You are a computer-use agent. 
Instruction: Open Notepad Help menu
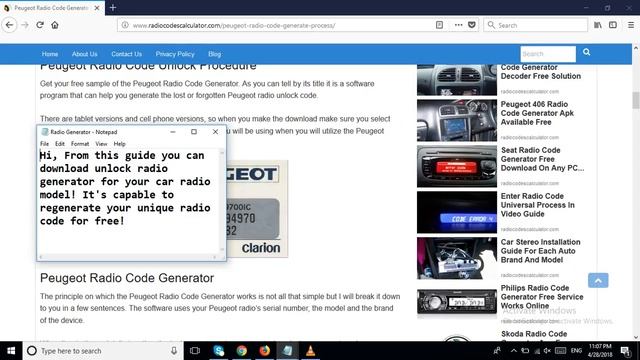[x=119, y=144]
